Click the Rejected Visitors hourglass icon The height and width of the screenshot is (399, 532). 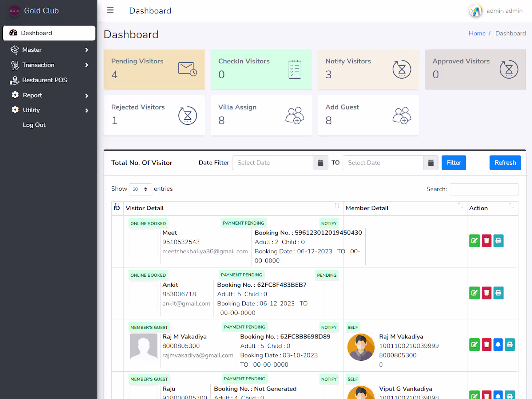point(188,115)
